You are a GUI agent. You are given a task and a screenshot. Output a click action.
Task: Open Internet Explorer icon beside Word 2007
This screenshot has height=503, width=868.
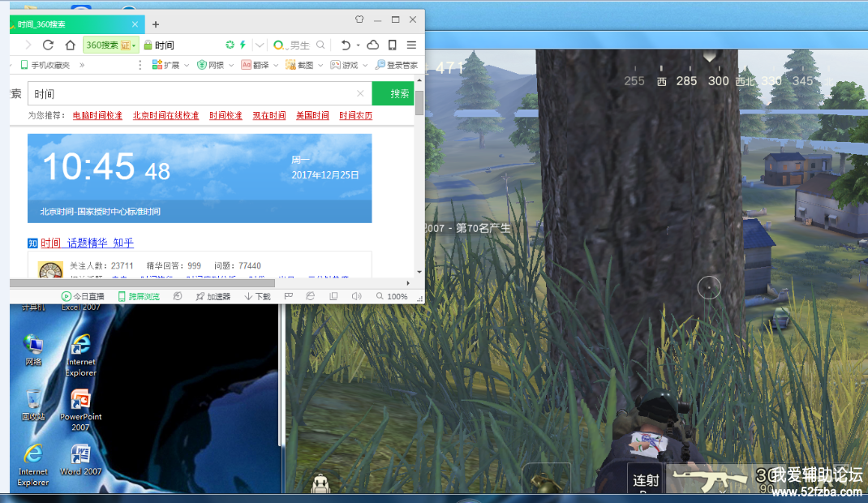pos(33,465)
